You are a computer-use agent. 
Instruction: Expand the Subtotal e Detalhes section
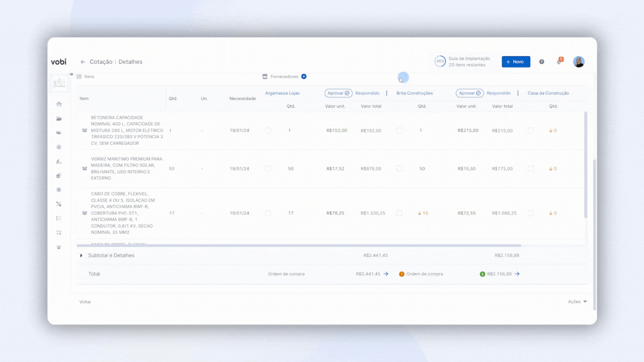point(81,255)
